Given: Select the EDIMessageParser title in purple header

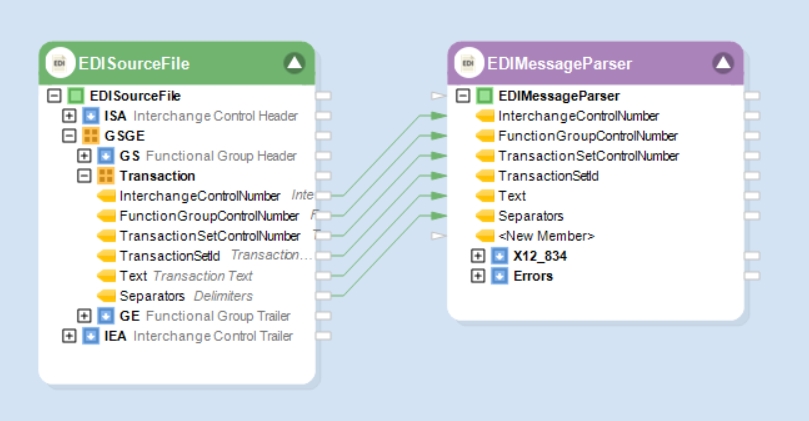Looking at the screenshot, I should (x=560, y=63).
